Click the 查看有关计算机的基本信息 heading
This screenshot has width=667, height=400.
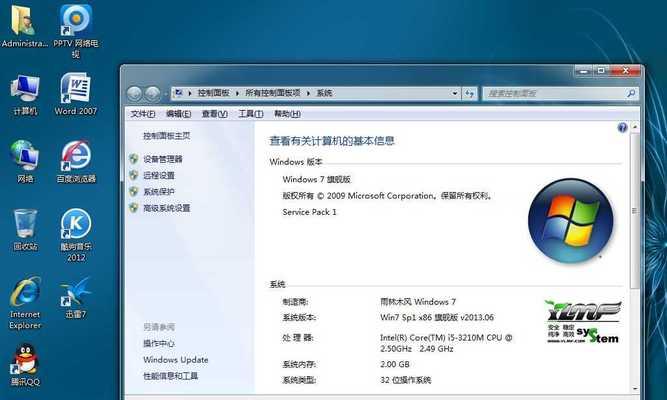(332, 141)
